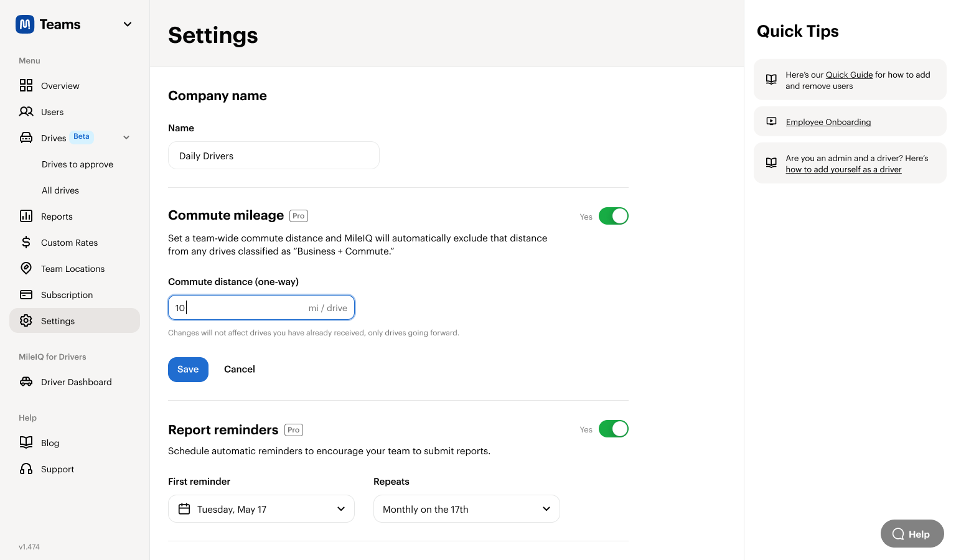Click the "mi / drive" unit label
The width and height of the screenshot is (956, 560).
click(x=328, y=308)
